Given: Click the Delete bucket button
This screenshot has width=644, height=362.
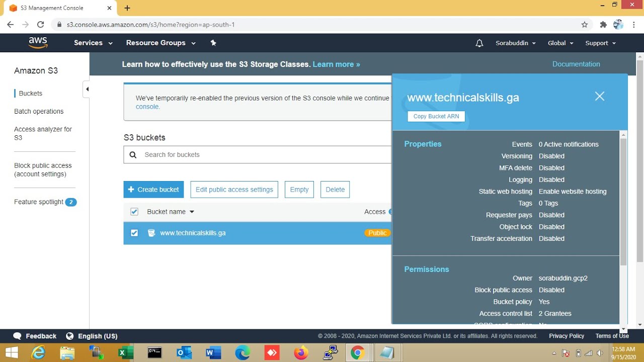Looking at the screenshot, I should tap(335, 190).
